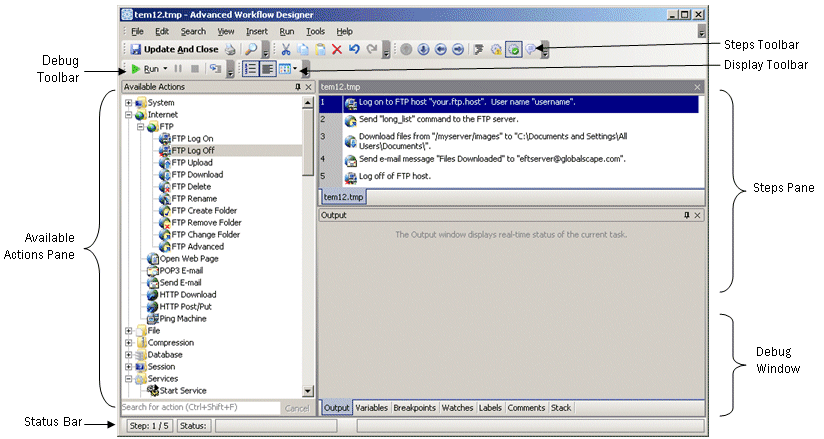The image size is (824, 439).
Task: Expand the System category node
Action: pos(128,103)
